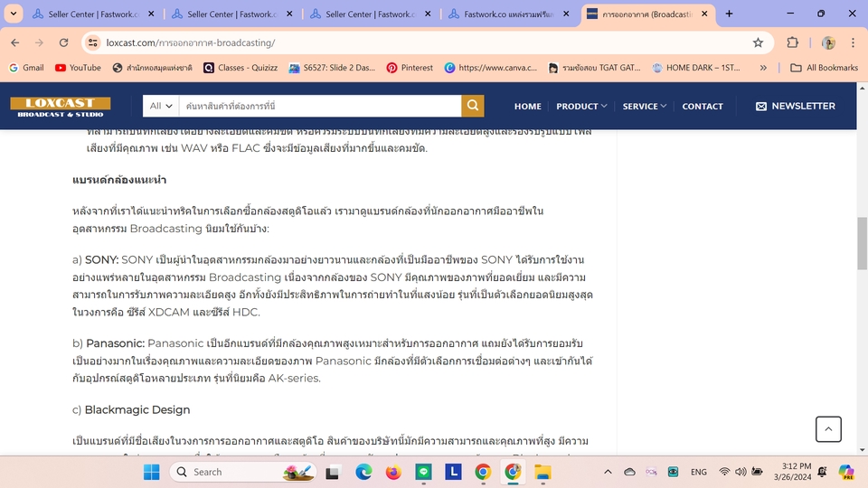
Task: Click the back-to-top arrow button
Action: point(828,428)
